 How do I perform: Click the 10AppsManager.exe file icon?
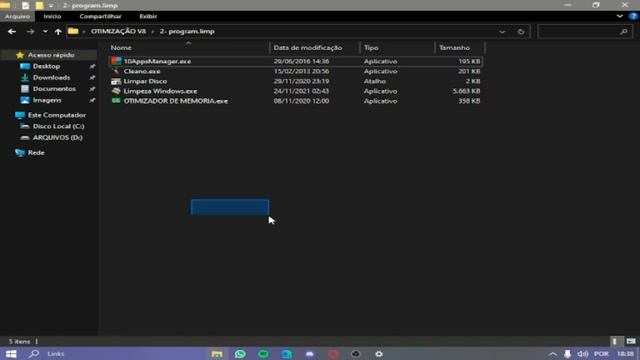pyautogui.click(x=116, y=61)
